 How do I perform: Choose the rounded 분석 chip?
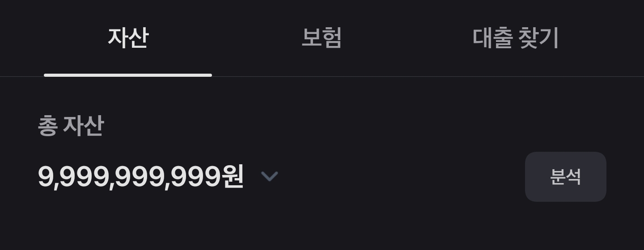[565, 177]
